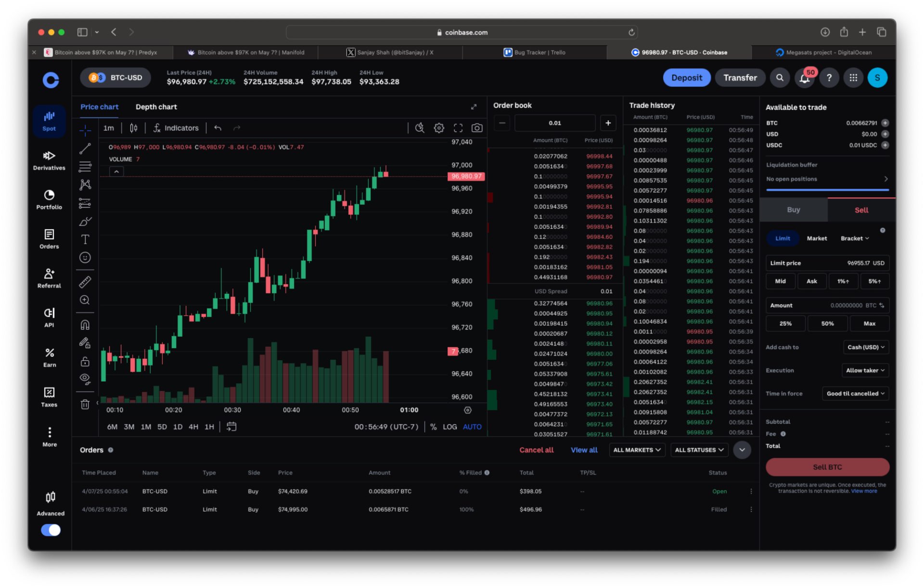Open the Earn sidebar icon
Viewport: 924px width, 588px height.
pyautogui.click(x=49, y=358)
